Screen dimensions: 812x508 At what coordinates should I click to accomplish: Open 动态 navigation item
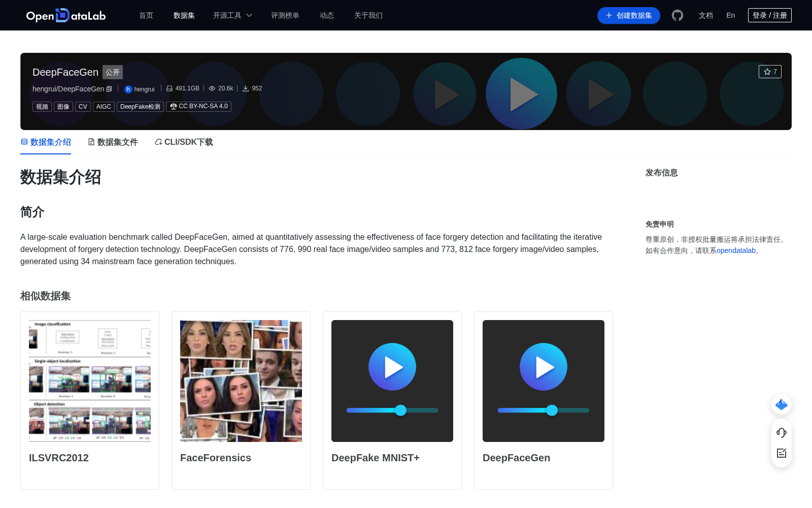point(327,15)
